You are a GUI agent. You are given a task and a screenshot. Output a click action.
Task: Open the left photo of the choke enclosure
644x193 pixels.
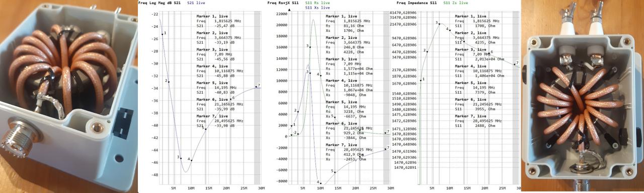click(68, 96)
